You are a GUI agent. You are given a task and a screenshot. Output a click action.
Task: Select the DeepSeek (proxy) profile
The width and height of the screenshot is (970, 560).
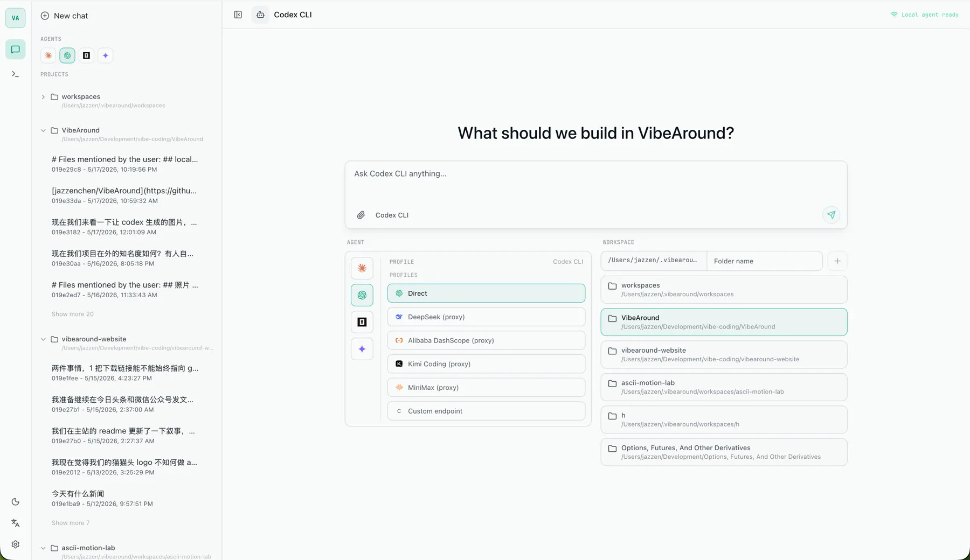[486, 317]
